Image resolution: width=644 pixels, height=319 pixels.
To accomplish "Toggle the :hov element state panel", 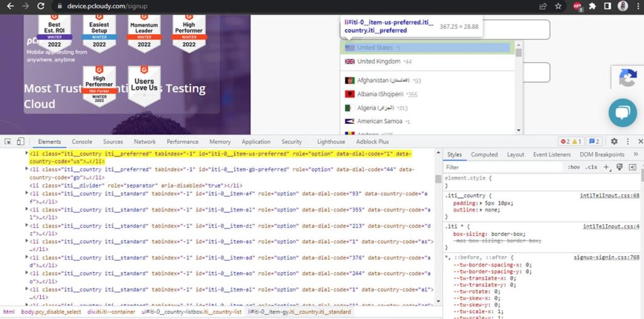I will point(574,167).
